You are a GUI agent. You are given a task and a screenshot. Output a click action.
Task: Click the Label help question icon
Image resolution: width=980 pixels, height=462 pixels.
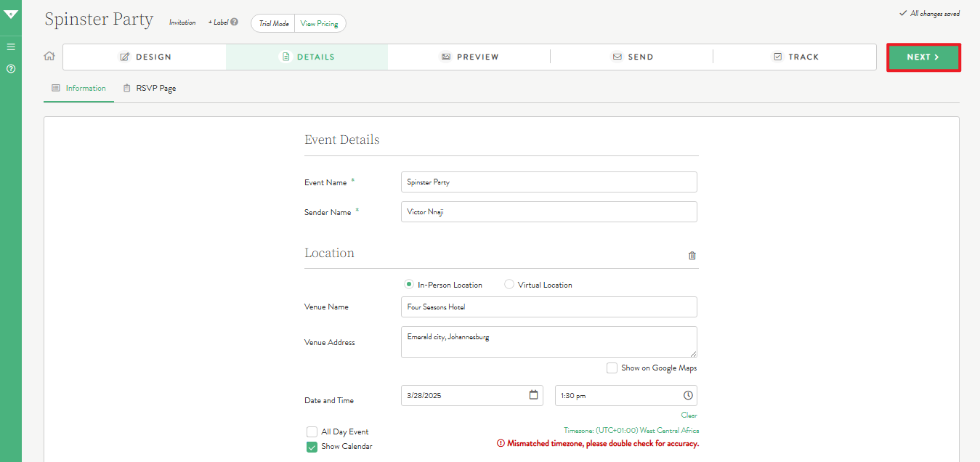click(234, 23)
